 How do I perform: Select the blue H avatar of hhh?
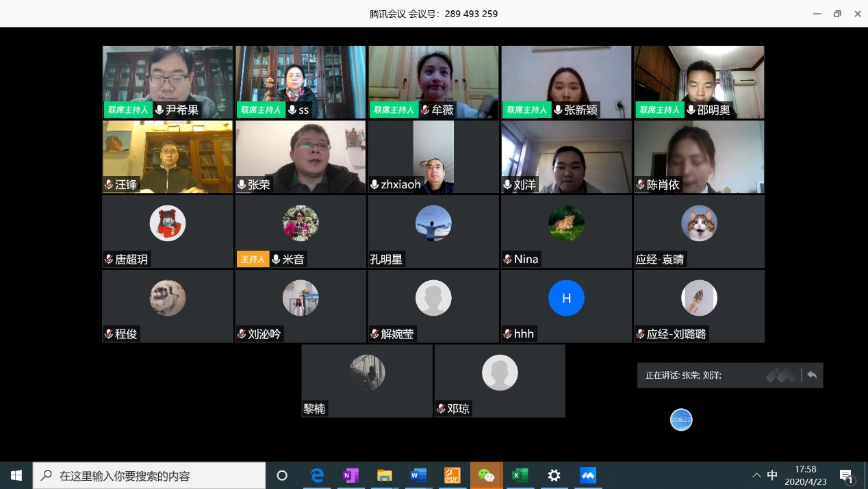[x=566, y=298]
